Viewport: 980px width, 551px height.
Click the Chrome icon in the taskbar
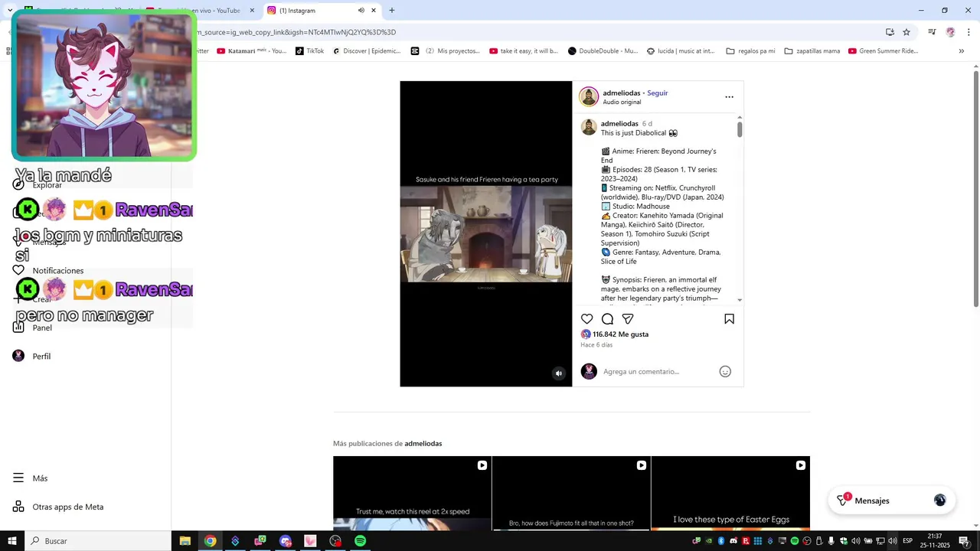pos(210,541)
